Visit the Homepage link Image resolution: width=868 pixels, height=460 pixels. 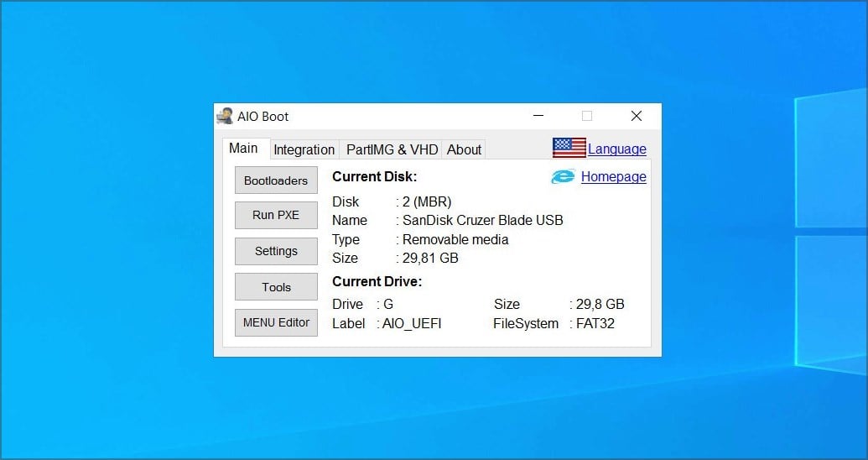click(613, 177)
